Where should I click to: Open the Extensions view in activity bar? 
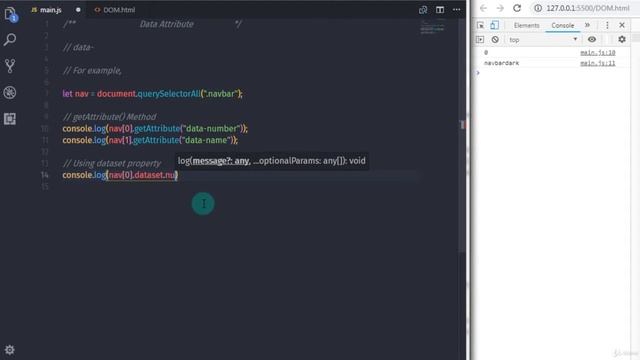(x=10, y=119)
